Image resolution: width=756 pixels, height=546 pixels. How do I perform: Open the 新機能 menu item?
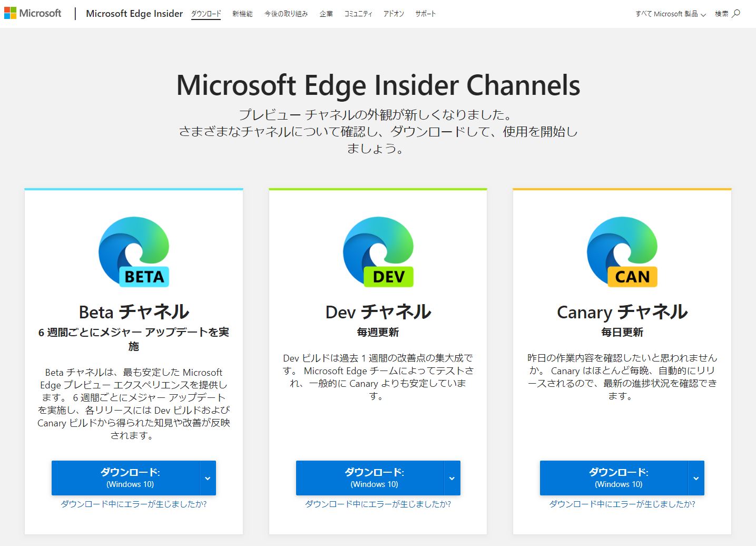242,14
